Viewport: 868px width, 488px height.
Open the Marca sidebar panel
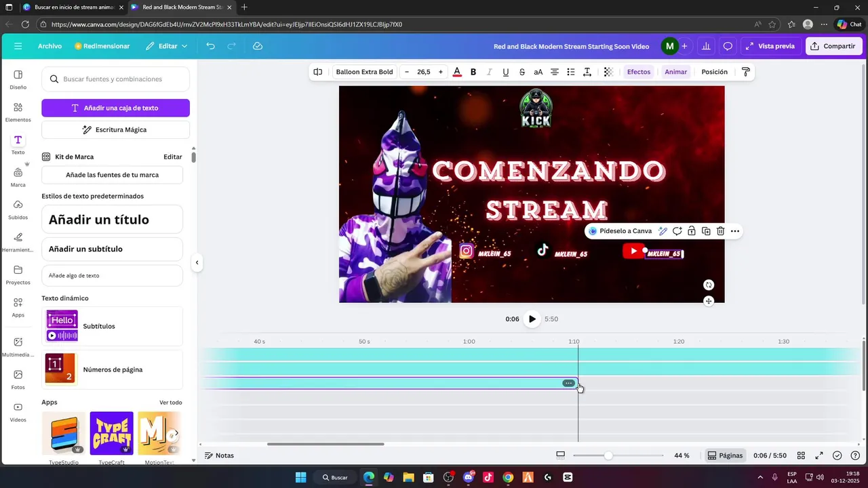18,177
